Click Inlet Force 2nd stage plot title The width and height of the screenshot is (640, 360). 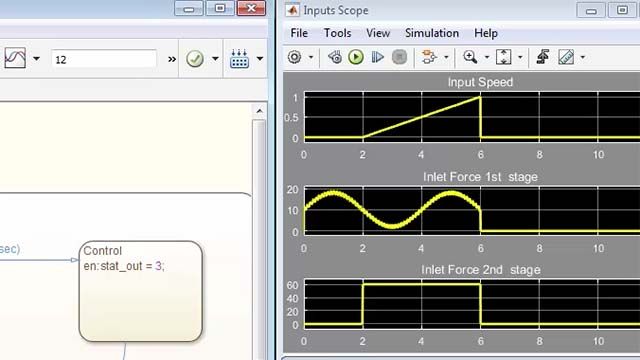tap(480, 270)
